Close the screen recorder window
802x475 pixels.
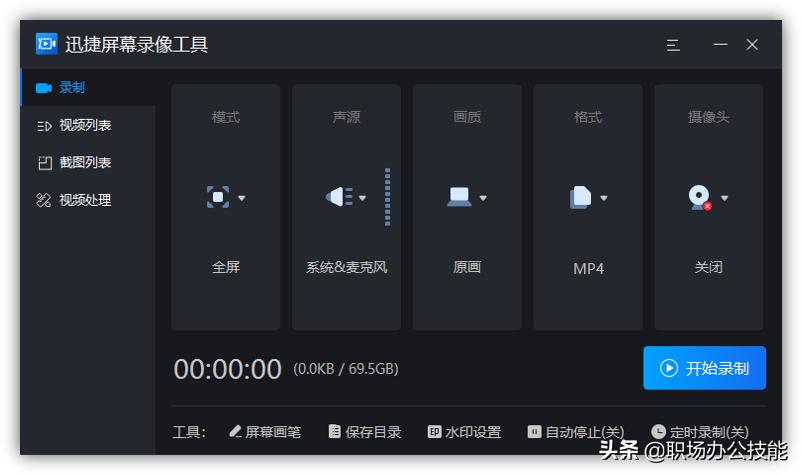(x=752, y=44)
